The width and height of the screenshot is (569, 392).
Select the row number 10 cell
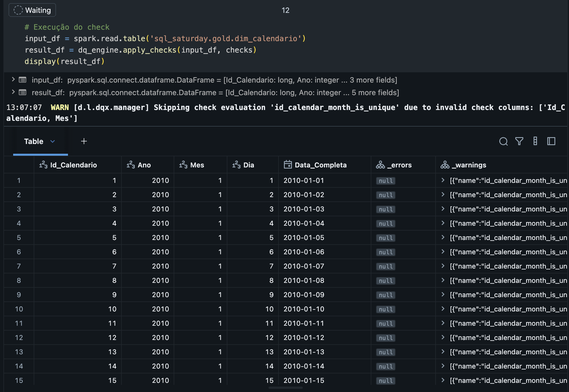click(x=19, y=309)
